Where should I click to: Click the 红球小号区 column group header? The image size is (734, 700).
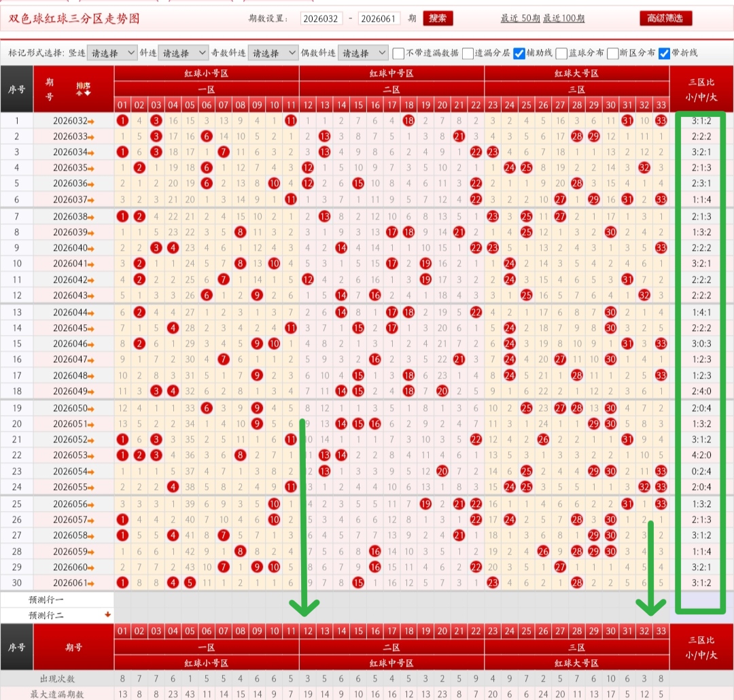click(x=207, y=73)
